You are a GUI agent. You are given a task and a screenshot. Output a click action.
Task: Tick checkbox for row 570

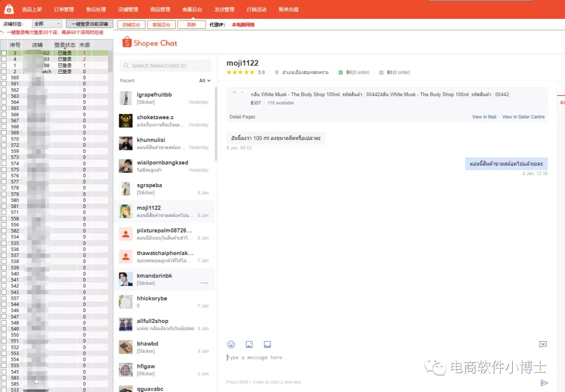[4, 139]
